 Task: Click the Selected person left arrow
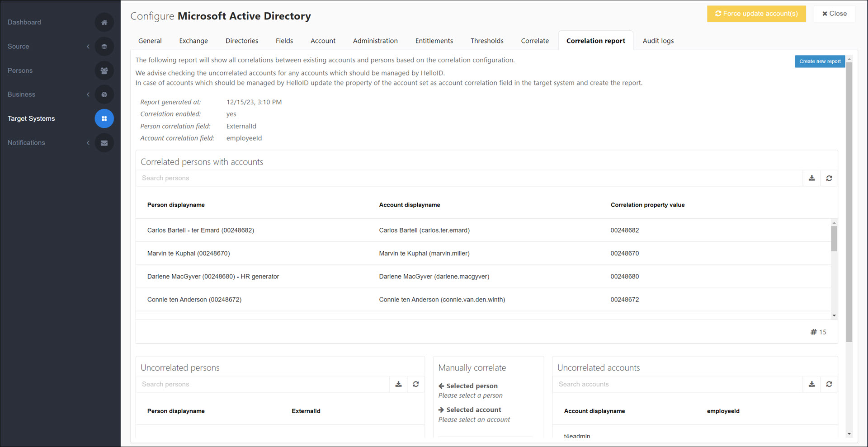click(441, 386)
